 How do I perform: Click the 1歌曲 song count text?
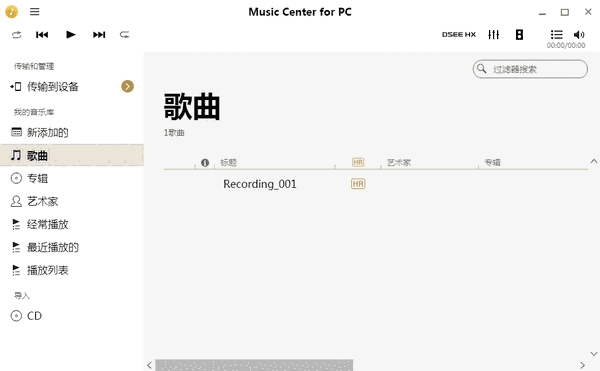(x=174, y=133)
